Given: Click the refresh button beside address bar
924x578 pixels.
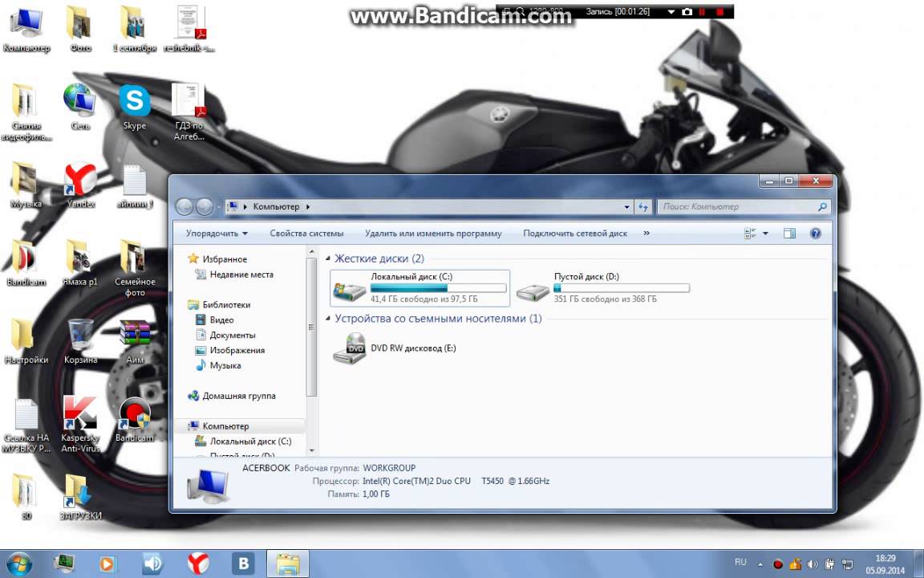Looking at the screenshot, I should tap(643, 207).
